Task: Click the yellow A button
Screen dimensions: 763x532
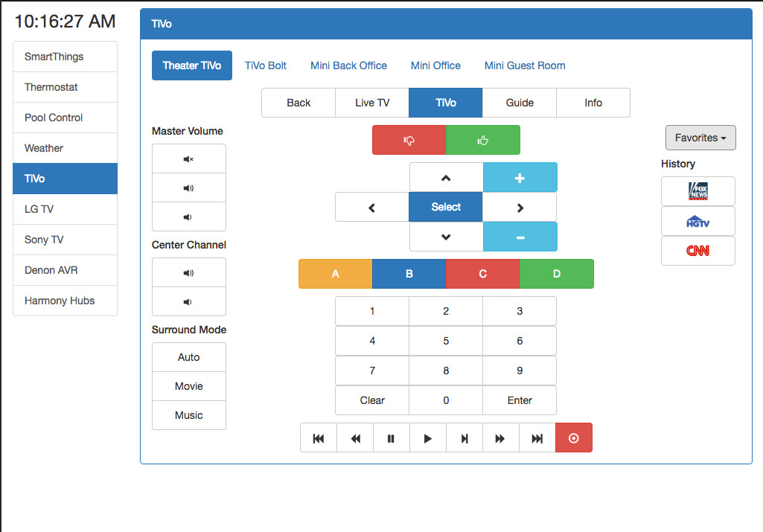Action: click(336, 274)
